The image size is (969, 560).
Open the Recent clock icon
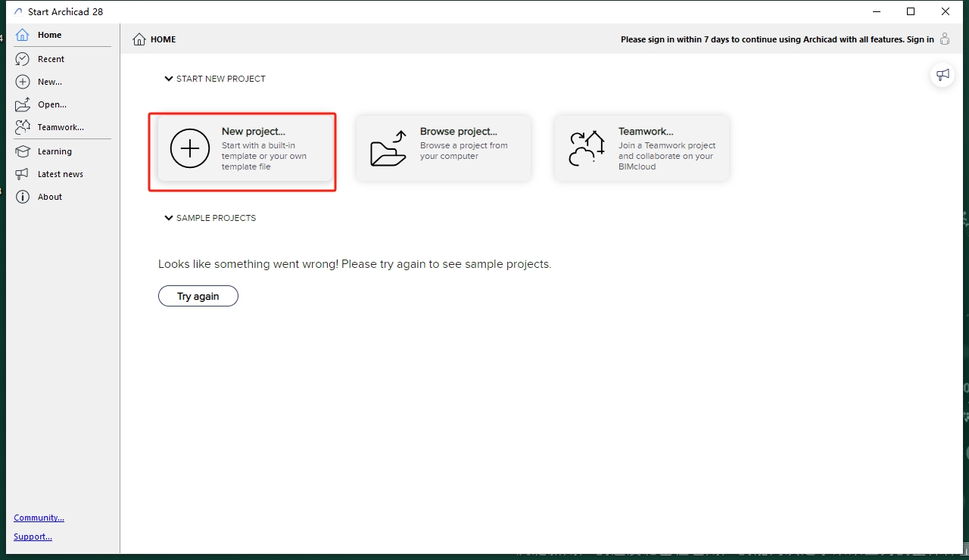pyautogui.click(x=23, y=59)
